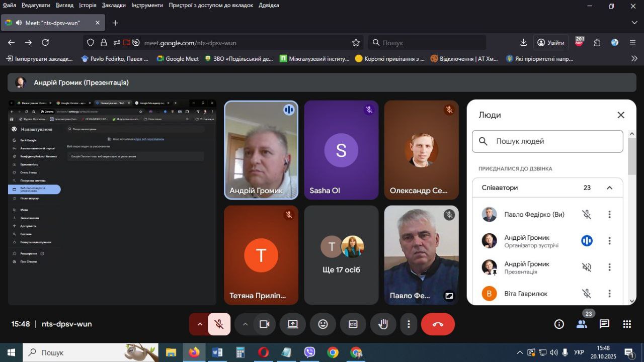Open the activities grid icon
The height and width of the screenshot is (362, 644).
coord(627,324)
